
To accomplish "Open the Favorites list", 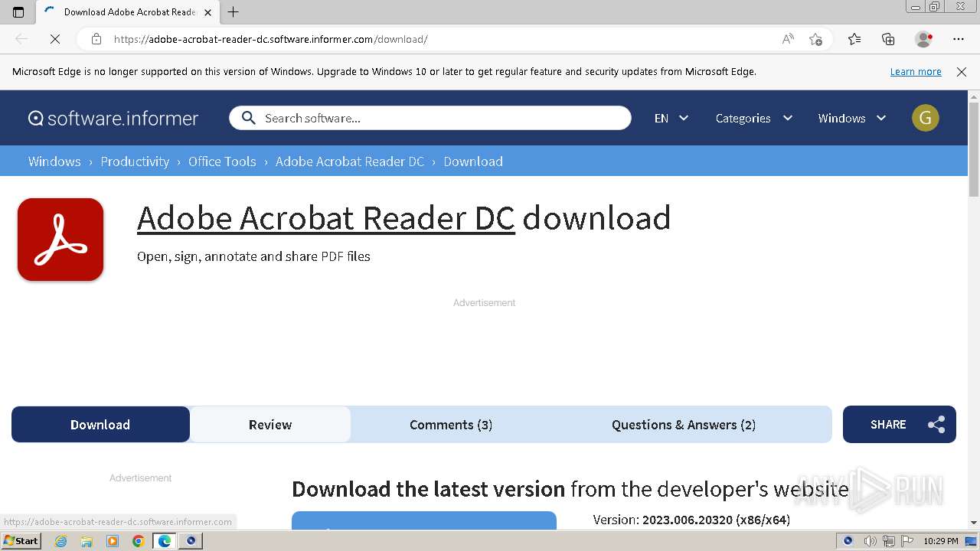I will tap(854, 39).
